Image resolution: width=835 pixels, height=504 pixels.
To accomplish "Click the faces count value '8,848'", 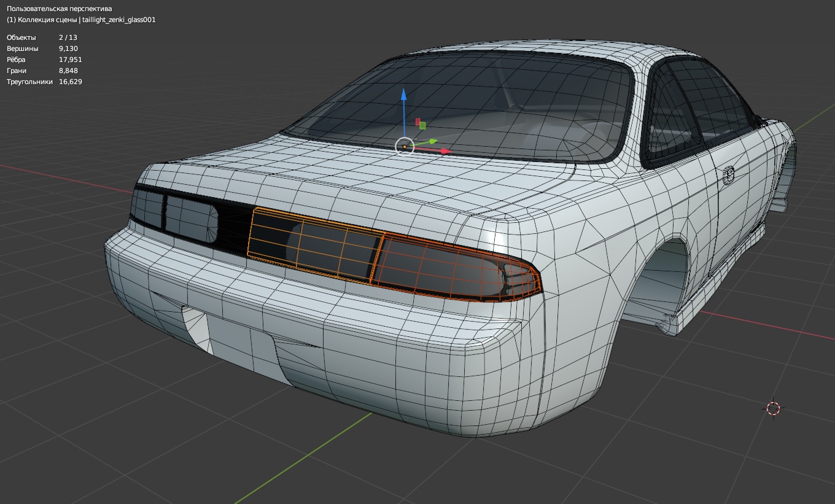I will [68, 71].
